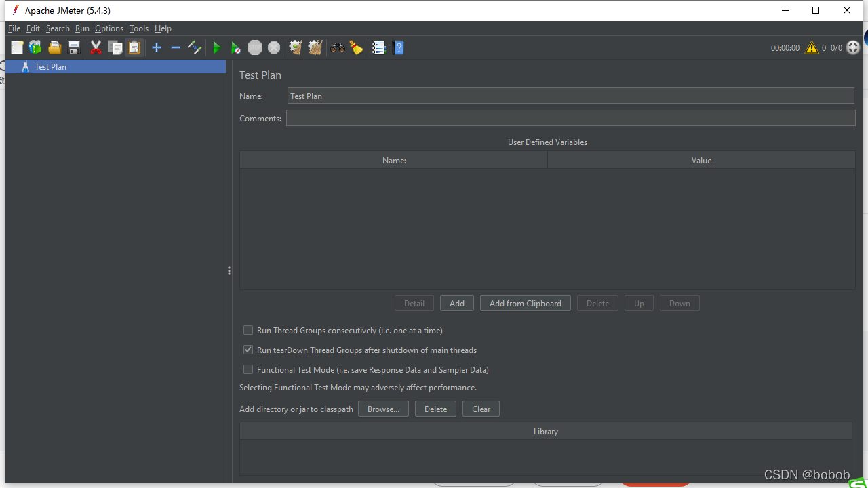The image size is (868, 488).
Task: Expand all with the plus icon
Action: [x=157, y=47]
